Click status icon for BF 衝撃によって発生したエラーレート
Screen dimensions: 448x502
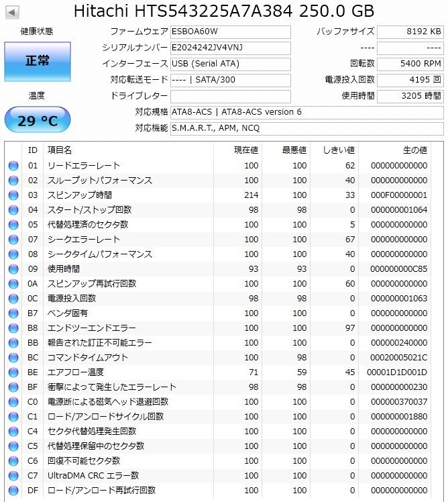(13, 387)
